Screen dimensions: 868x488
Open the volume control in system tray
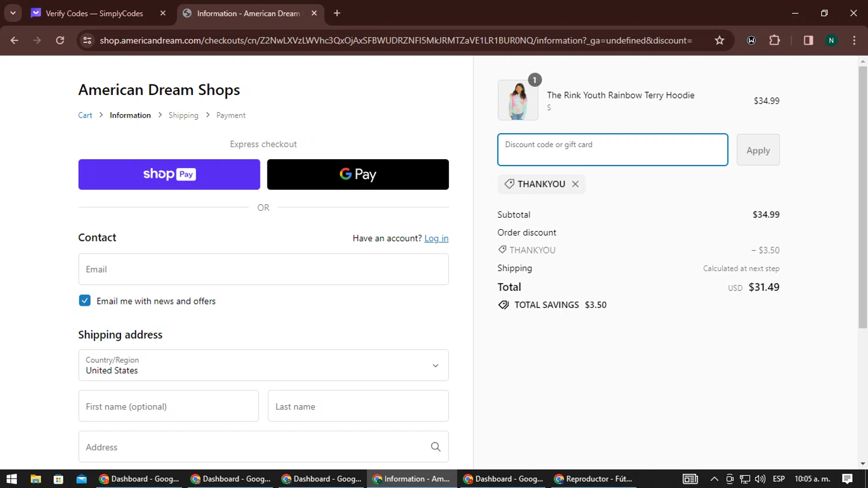760,479
